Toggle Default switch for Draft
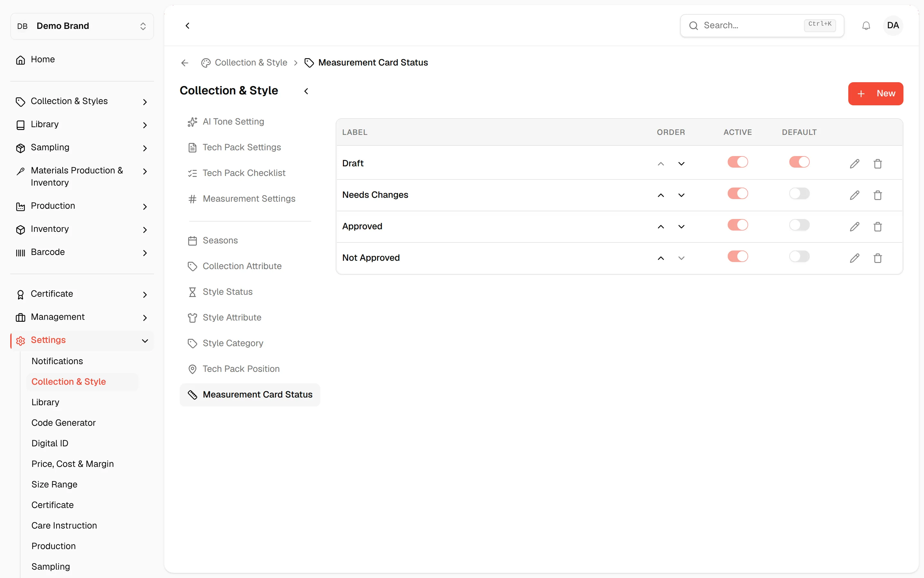The width and height of the screenshot is (924, 578). click(799, 162)
